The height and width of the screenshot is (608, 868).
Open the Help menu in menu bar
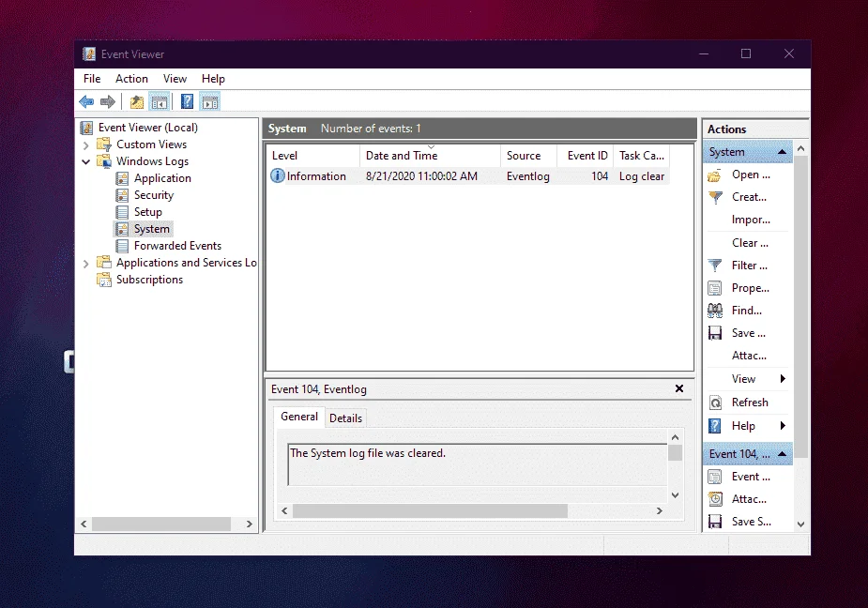(x=213, y=79)
